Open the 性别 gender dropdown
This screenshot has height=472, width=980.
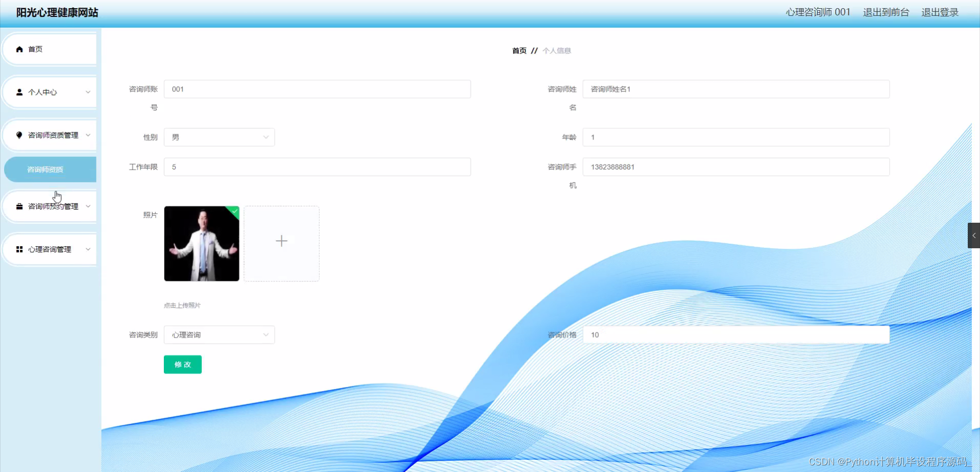(219, 137)
